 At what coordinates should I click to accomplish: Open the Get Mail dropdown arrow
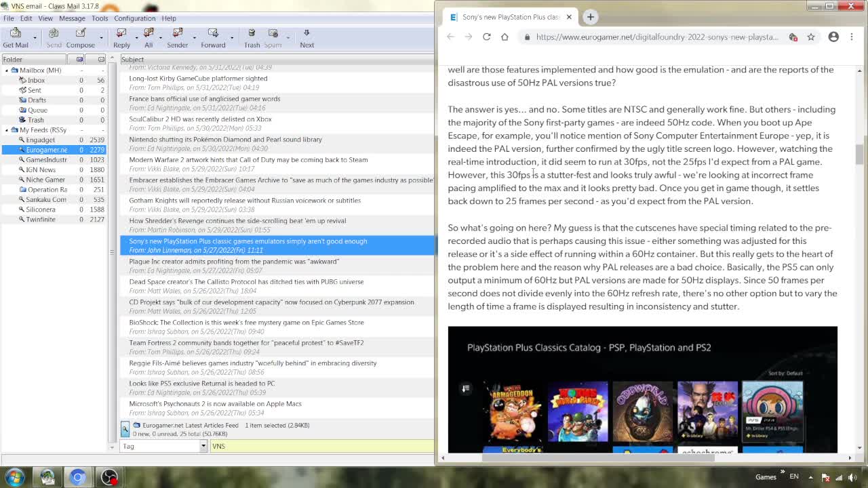tap(34, 38)
